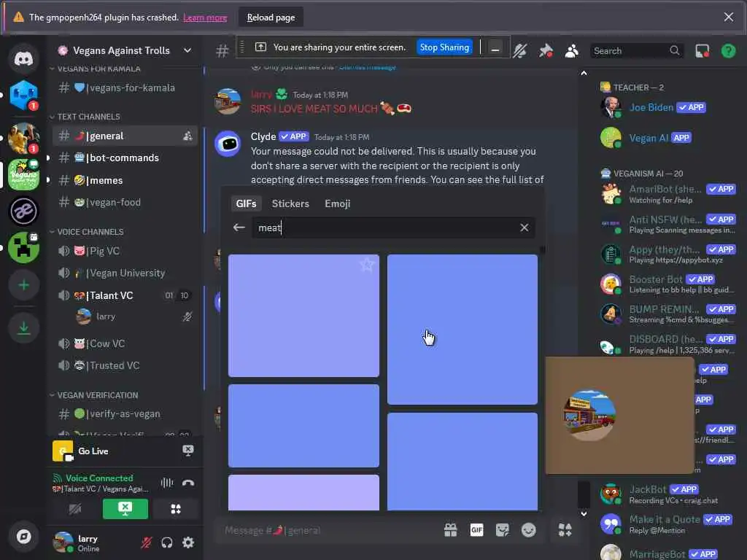Stop screen share green button
The width and height of the screenshot is (747, 560).
coord(125,509)
